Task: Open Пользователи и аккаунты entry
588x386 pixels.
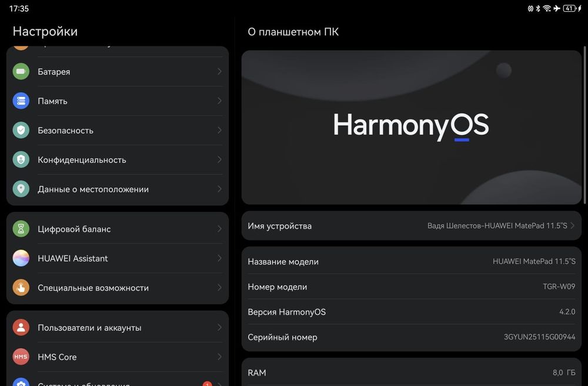Action: coord(118,327)
